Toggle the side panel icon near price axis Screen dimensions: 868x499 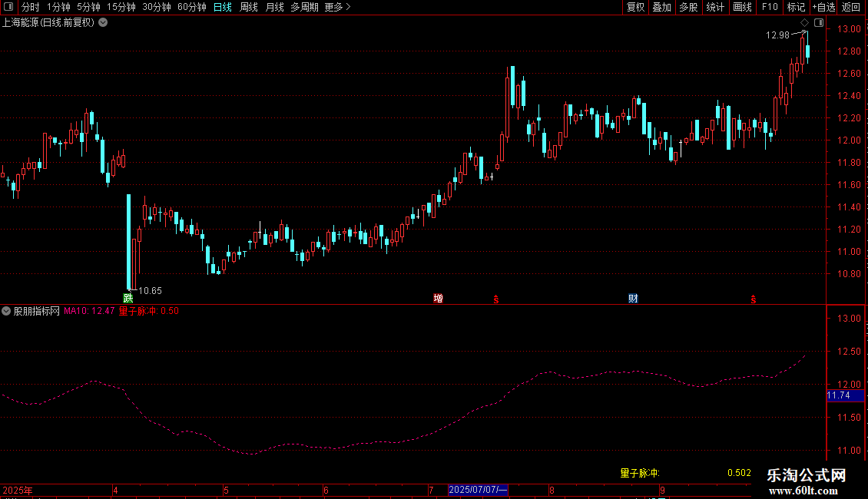point(819,23)
